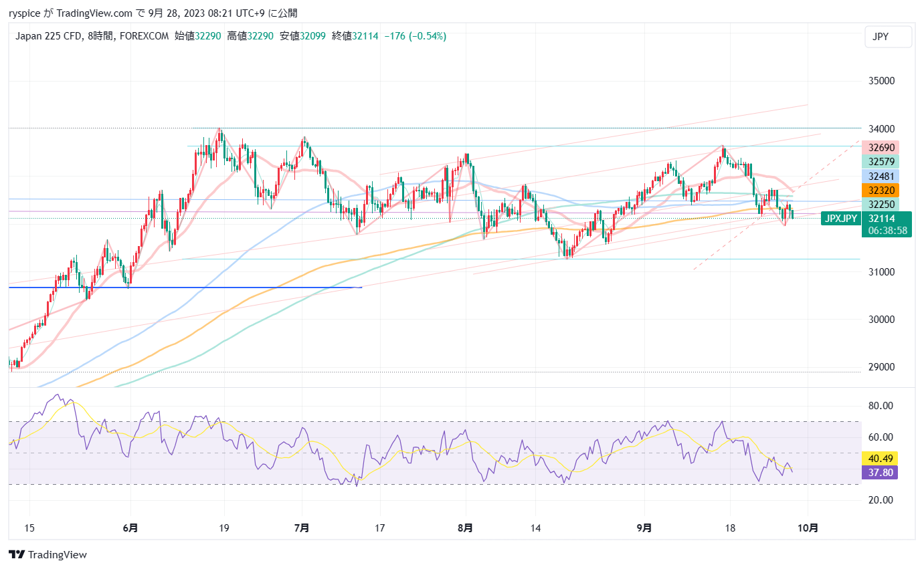The image size is (924, 569).
Task: Click the 32250 price label
Action: tap(880, 204)
